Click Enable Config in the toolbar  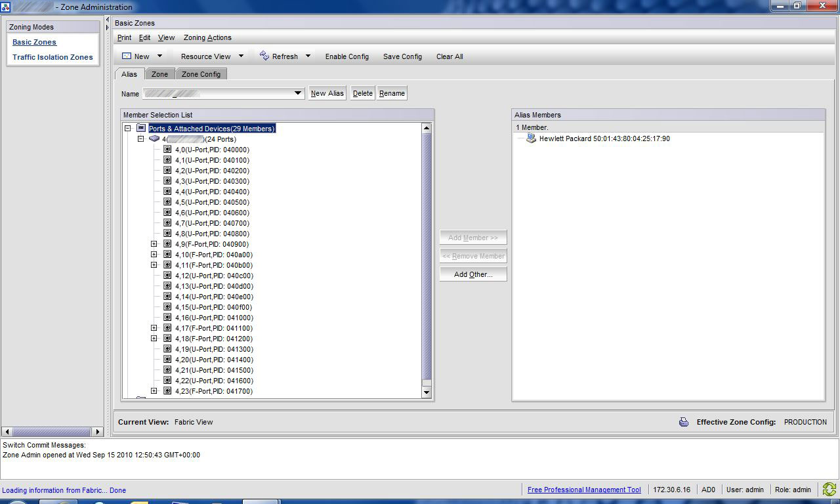(x=347, y=56)
